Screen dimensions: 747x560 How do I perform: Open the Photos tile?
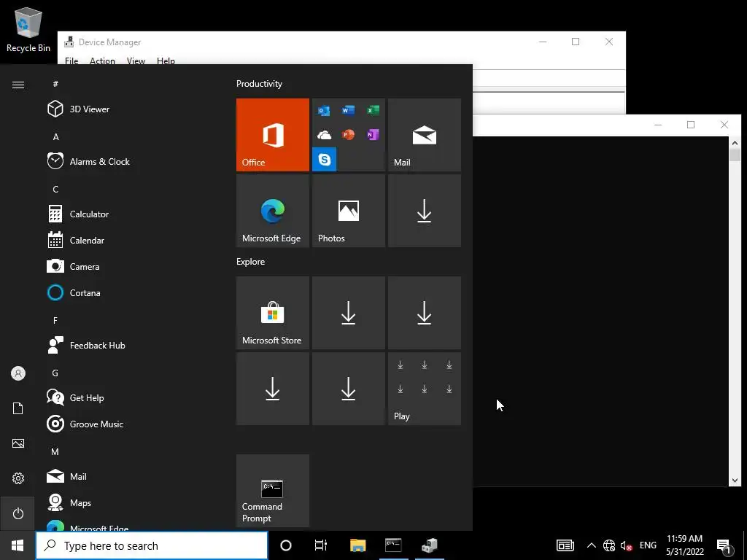click(348, 211)
